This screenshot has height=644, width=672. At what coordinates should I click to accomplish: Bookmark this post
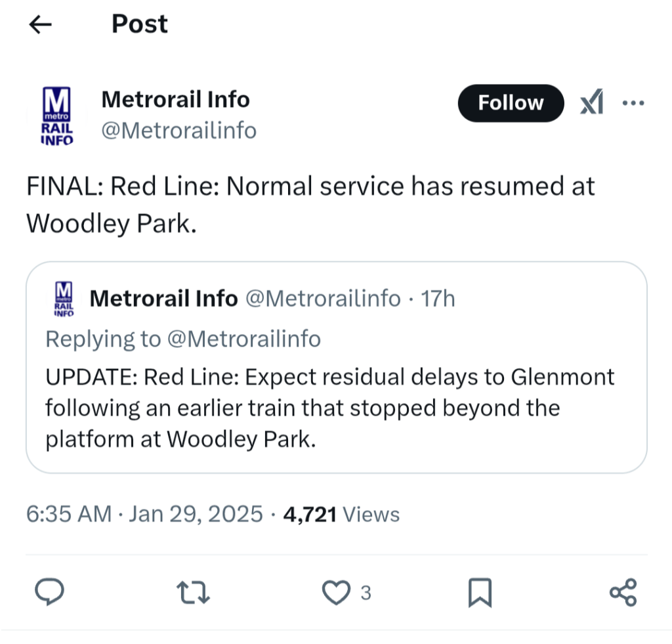pos(480,593)
